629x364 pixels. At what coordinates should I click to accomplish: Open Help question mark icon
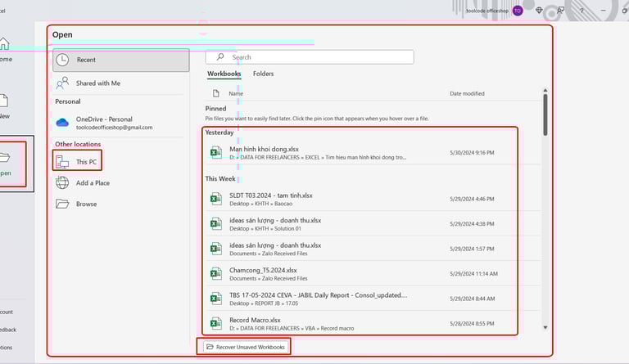[581, 11]
